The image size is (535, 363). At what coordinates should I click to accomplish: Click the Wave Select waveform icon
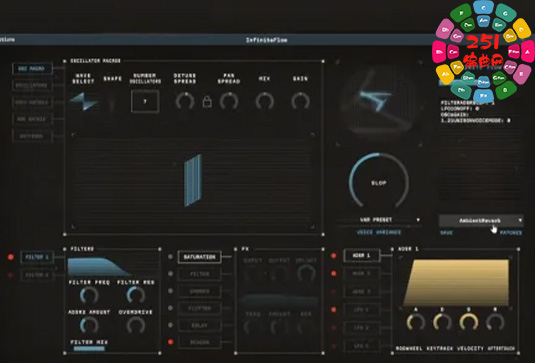(84, 101)
